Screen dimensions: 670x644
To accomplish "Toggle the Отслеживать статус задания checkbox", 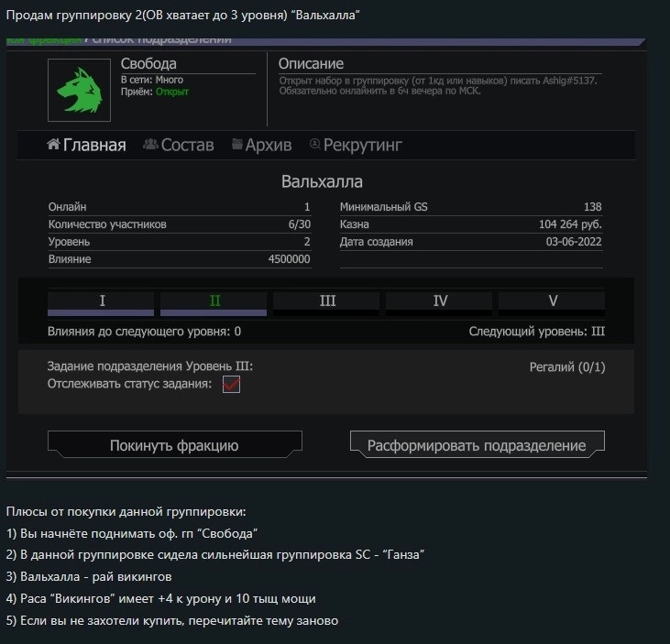I will (231, 385).
